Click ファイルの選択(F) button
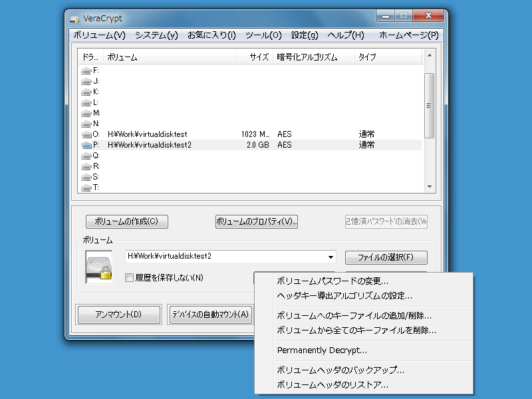 coord(386,257)
